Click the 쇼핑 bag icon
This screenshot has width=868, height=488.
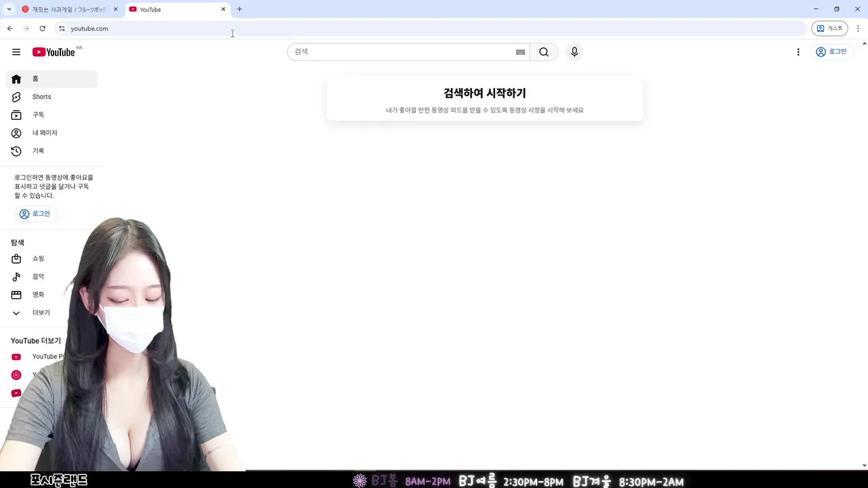[x=16, y=258]
